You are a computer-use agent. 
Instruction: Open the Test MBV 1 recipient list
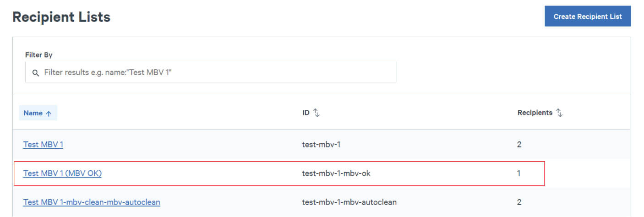43,145
